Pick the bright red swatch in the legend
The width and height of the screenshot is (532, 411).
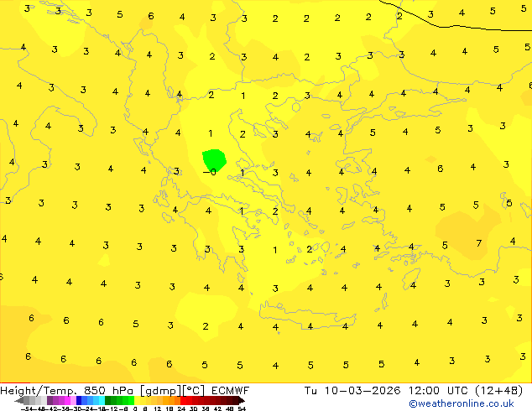point(183,400)
